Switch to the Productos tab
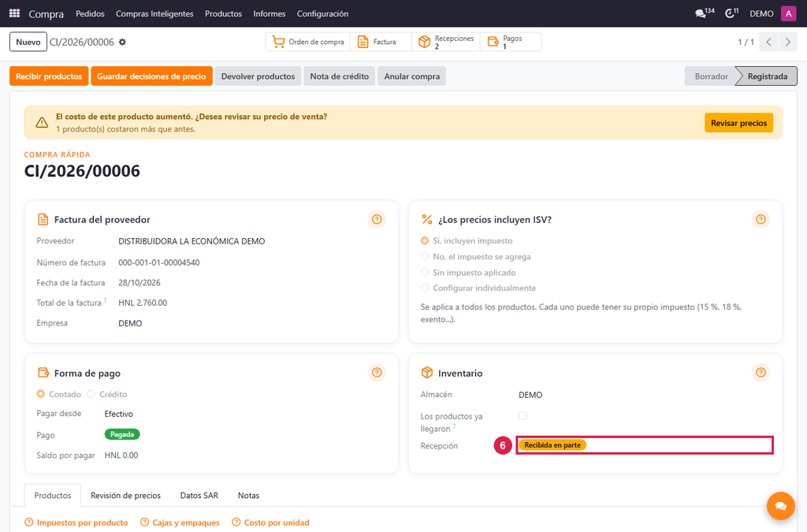This screenshot has width=807, height=532. tap(53, 496)
